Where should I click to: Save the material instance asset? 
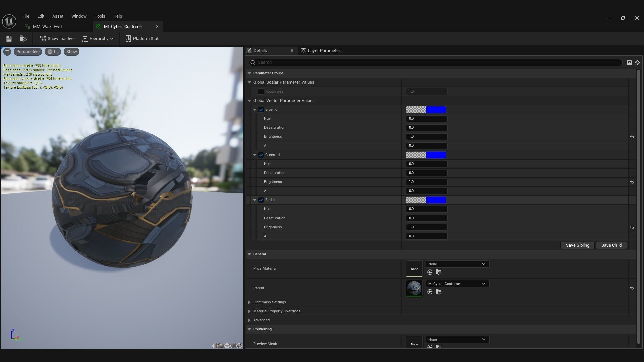9,39
